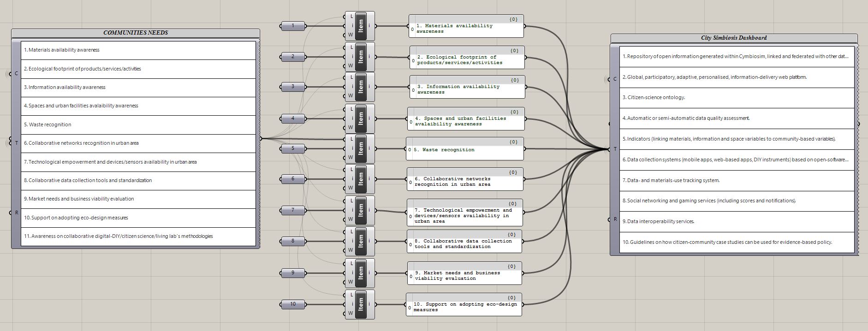Click the number slider with value 3
This screenshot has height=331, width=868.
tap(293, 87)
